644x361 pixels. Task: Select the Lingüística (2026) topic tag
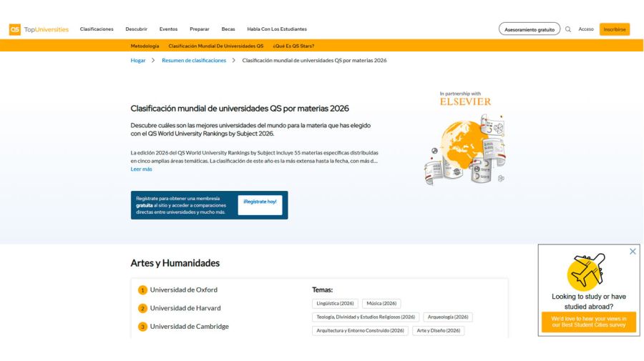pyautogui.click(x=335, y=303)
